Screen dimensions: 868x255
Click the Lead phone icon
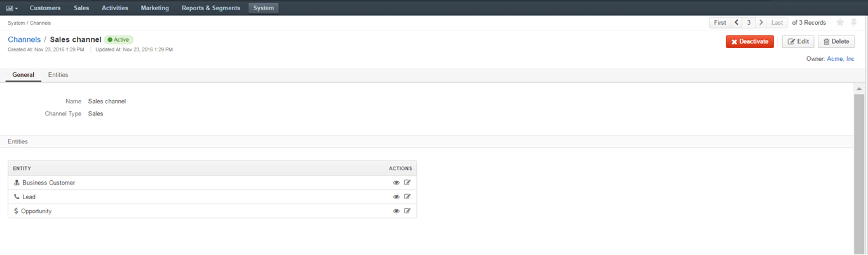[17, 197]
